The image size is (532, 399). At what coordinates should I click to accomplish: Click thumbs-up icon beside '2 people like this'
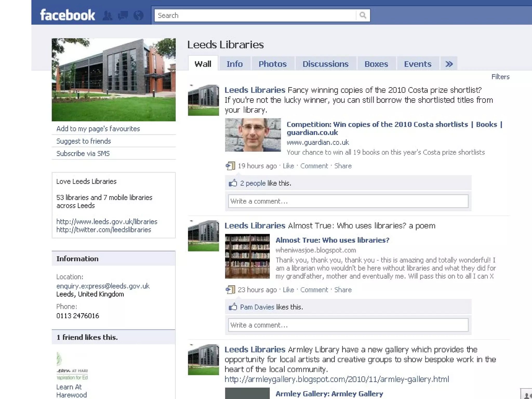pos(233,183)
